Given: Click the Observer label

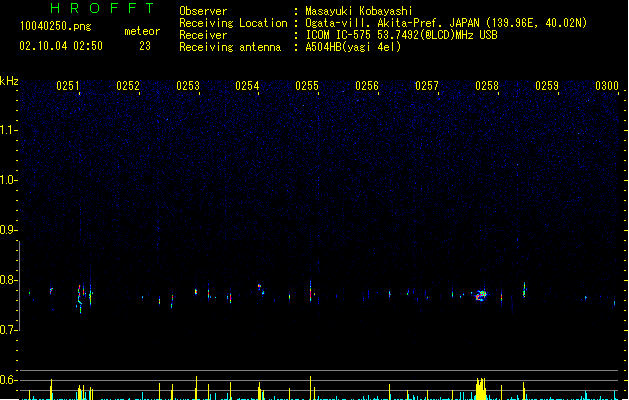Looking at the screenshot, I should coord(203,11).
